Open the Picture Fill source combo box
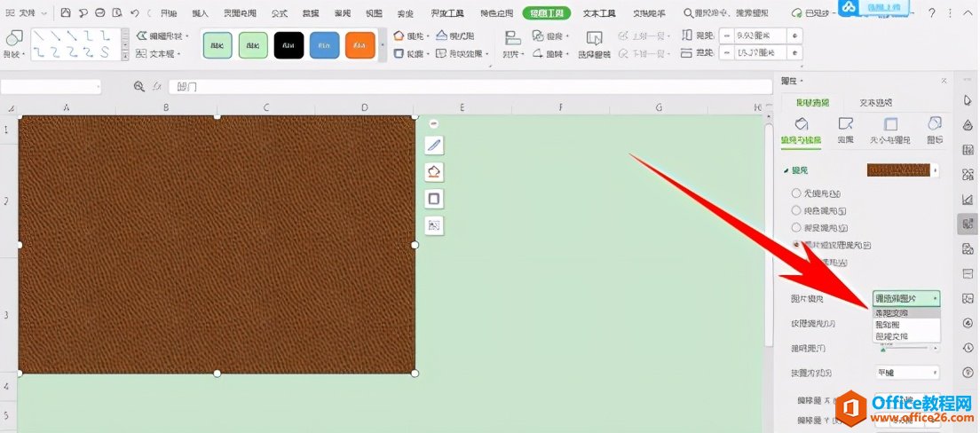 pyautogui.click(x=906, y=299)
